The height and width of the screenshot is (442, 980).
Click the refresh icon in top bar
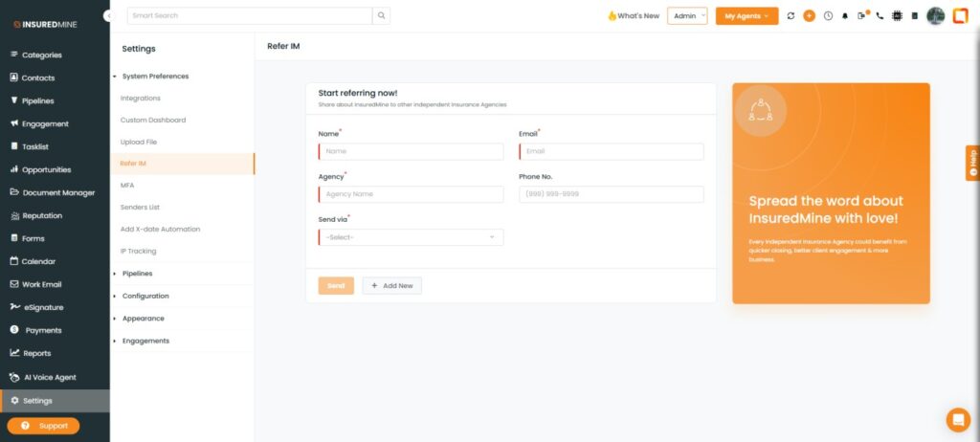[791, 16]
